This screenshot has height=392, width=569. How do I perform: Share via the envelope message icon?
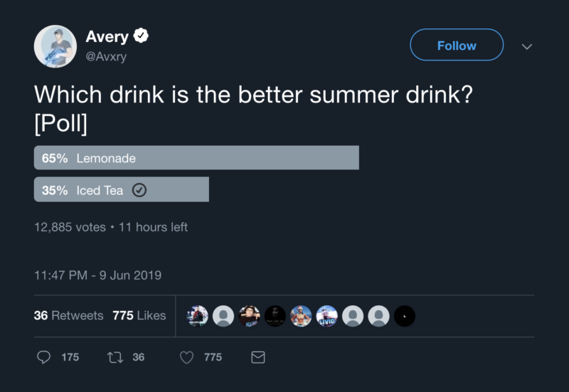coord(258,357)
